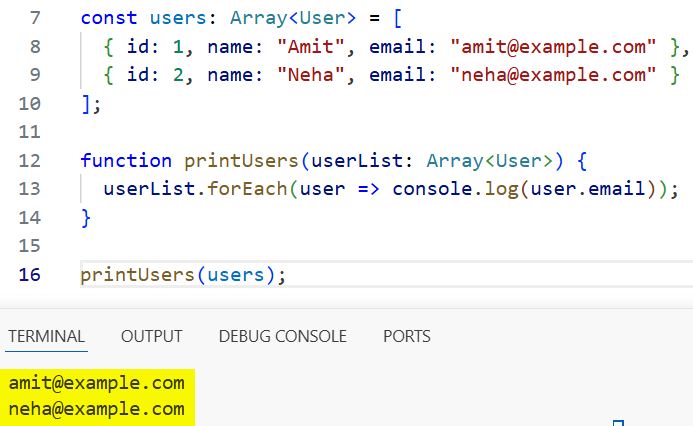The width and height of the screenshot is (693, 426).
Task: Click line number 10 in gutter
Action: click(30, 104)
